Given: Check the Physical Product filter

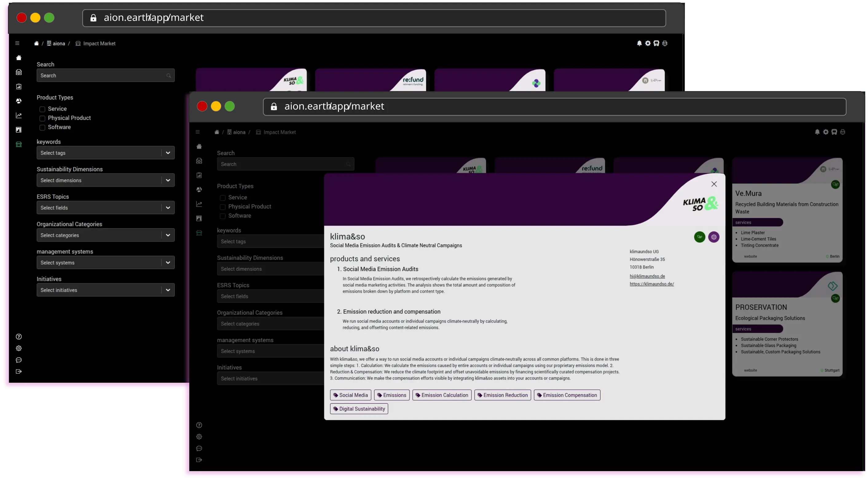Looking at the screenshot, I should [223, 207].
